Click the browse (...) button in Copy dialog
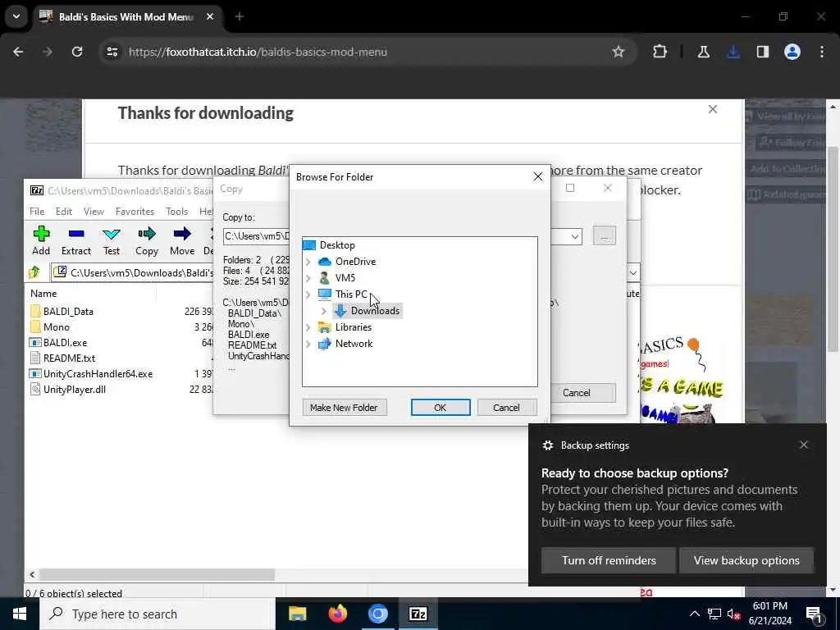840x630 pixels. pyautogui.click(x=605, y=236)
